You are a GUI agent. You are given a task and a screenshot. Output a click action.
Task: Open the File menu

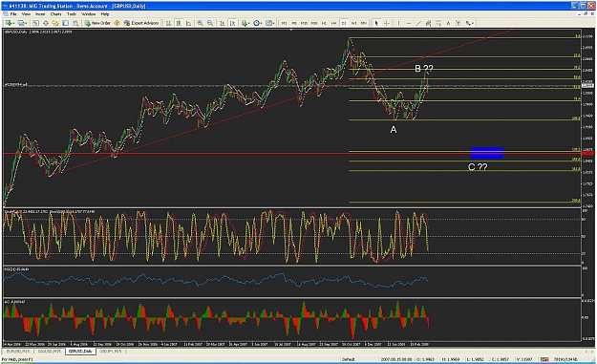pos(13,14)
